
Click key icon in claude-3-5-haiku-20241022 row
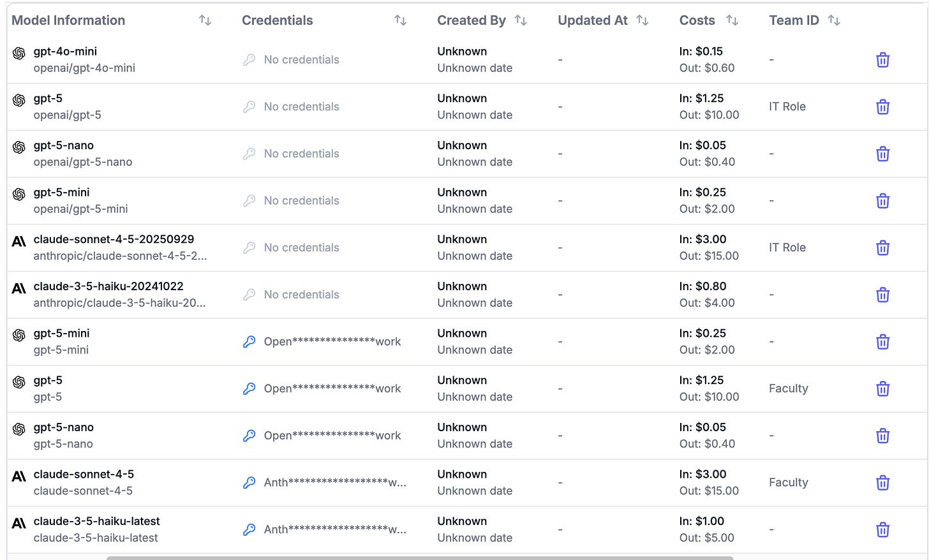(x=249, y=295)
